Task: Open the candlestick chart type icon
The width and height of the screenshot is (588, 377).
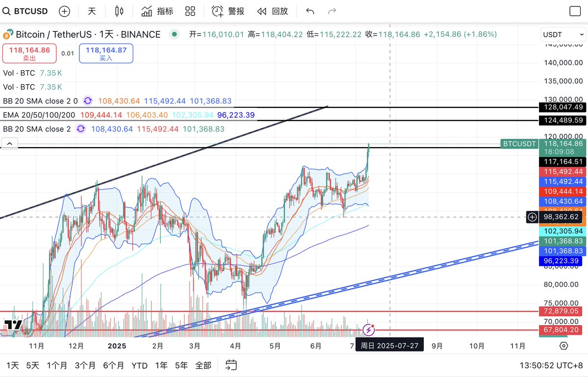Action: pyautogui.click(x=119, y=11)
